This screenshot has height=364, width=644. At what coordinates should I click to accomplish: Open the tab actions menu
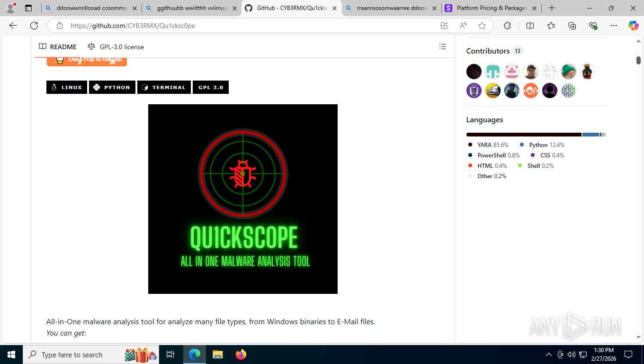[x=28, y=8]
